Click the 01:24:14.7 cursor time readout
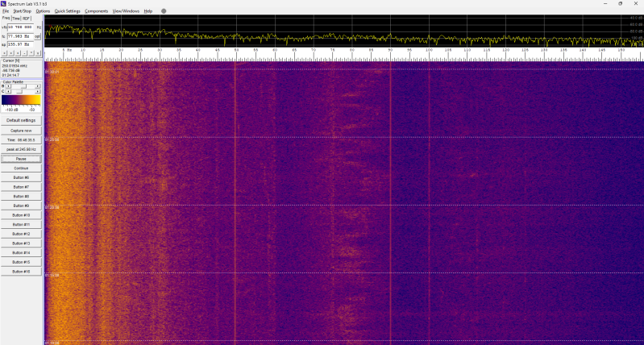644x345 pixels. click(x=10, y=75)
